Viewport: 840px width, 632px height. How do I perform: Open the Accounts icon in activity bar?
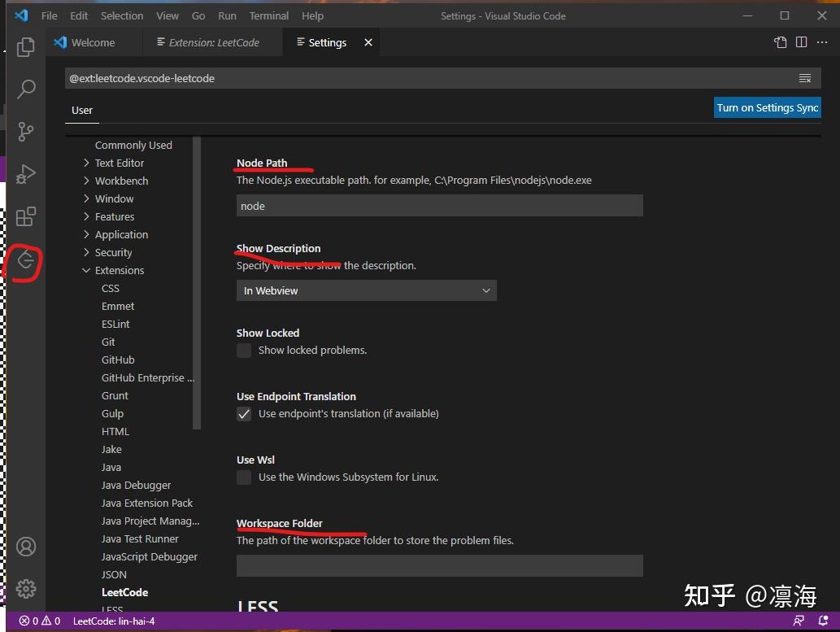coord(26,547)
